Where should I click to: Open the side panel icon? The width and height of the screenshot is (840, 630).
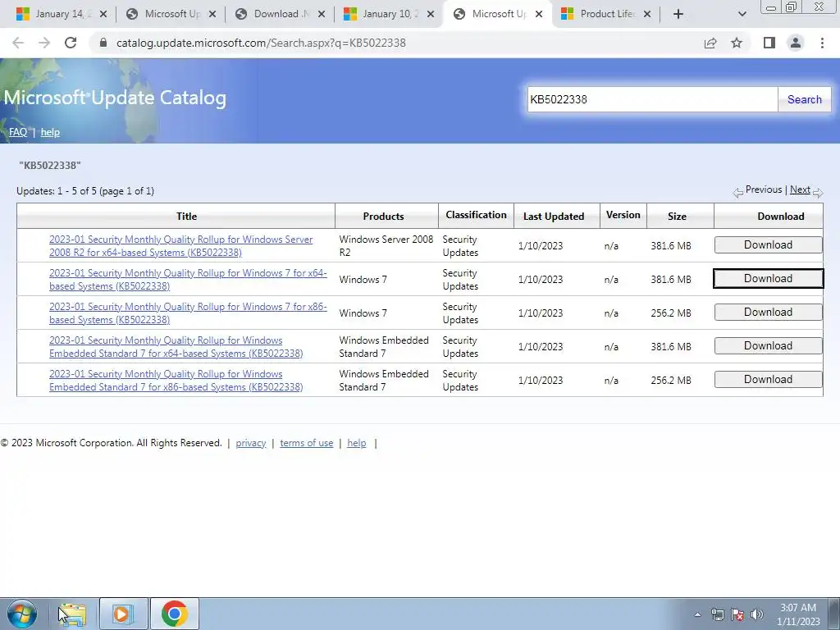(769, 43)
